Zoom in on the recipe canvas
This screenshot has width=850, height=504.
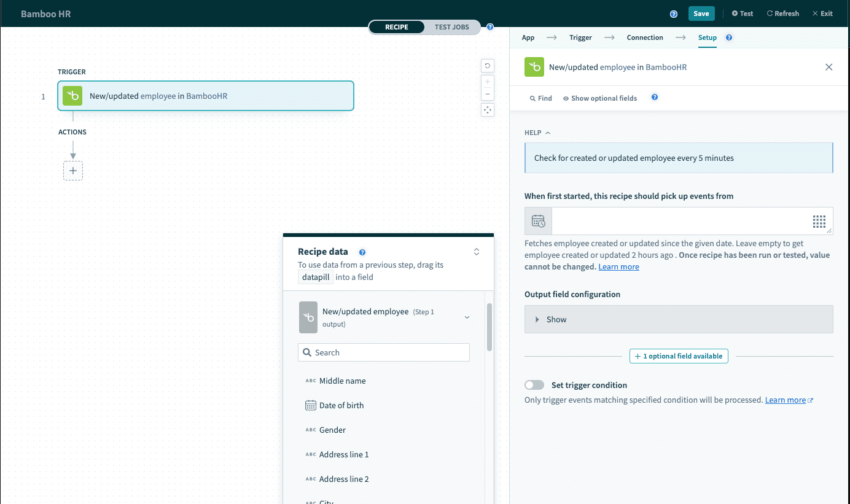[x=488, y=81]
